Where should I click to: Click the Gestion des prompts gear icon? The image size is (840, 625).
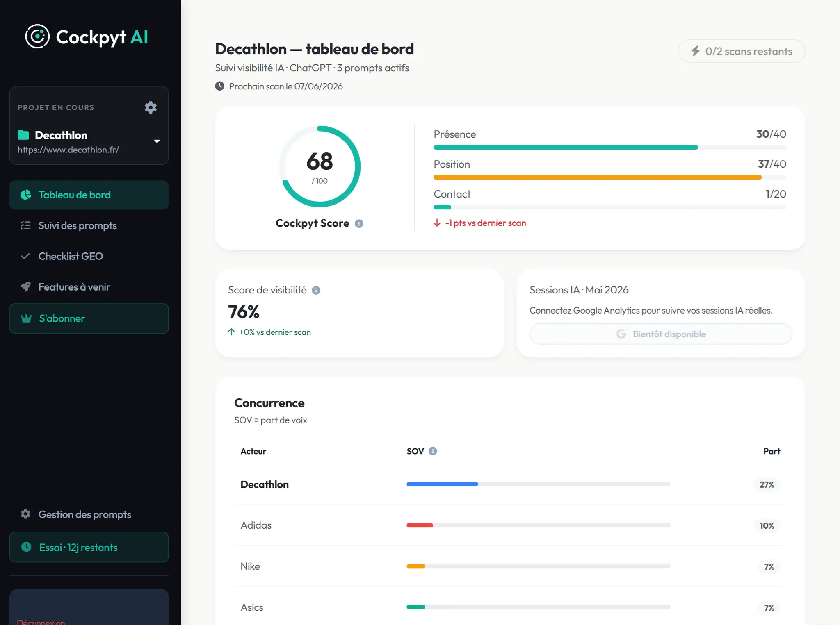coord(25,514)
